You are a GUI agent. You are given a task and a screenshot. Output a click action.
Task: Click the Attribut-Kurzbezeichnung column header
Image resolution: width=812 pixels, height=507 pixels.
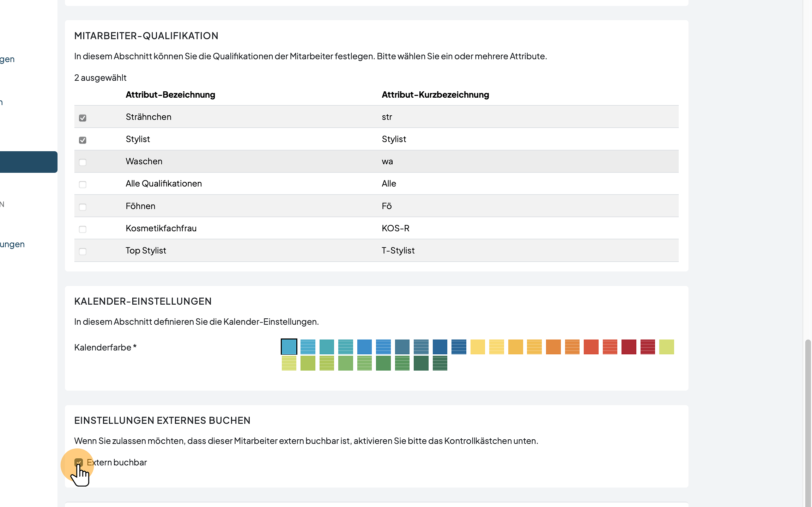(x=435, y=94)
